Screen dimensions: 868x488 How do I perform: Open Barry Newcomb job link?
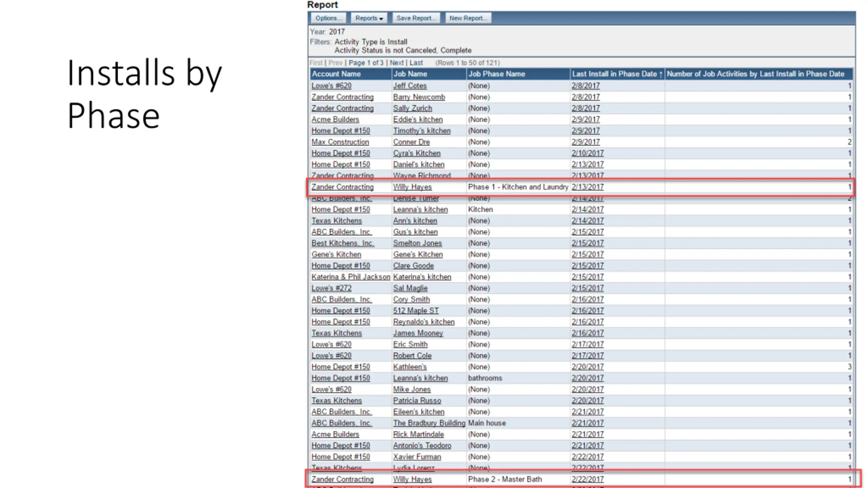pyautogui.click(x=419, y=97)
